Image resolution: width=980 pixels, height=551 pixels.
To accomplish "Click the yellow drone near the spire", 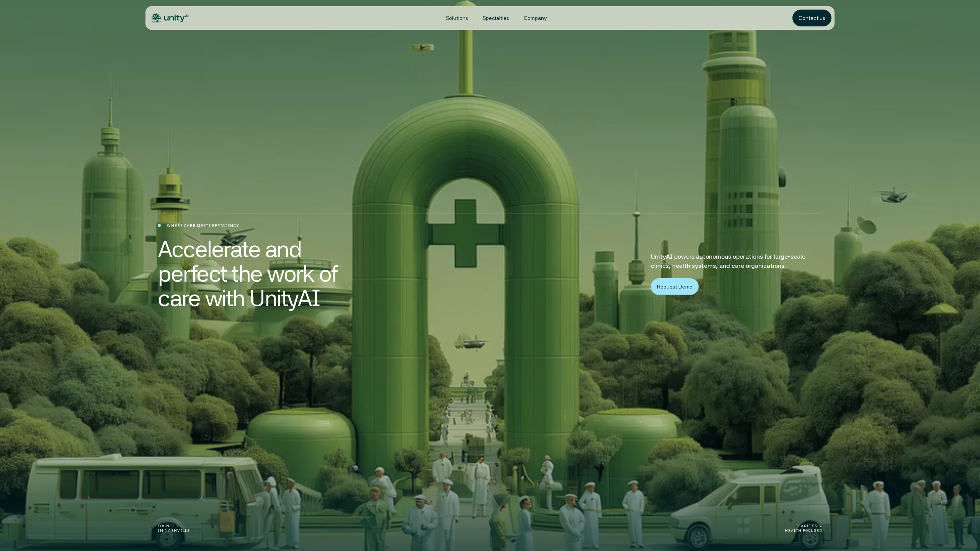I will tap(422, 47).
